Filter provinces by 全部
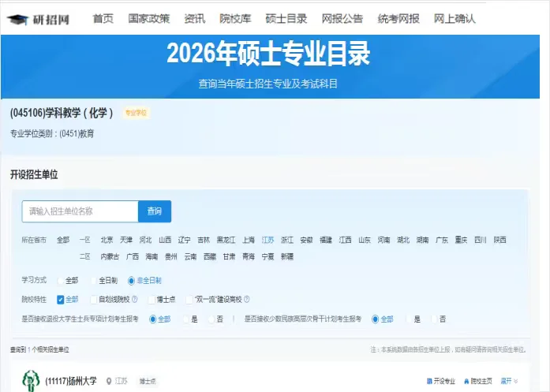Viewport: 550px width, 392px height. 63,241
